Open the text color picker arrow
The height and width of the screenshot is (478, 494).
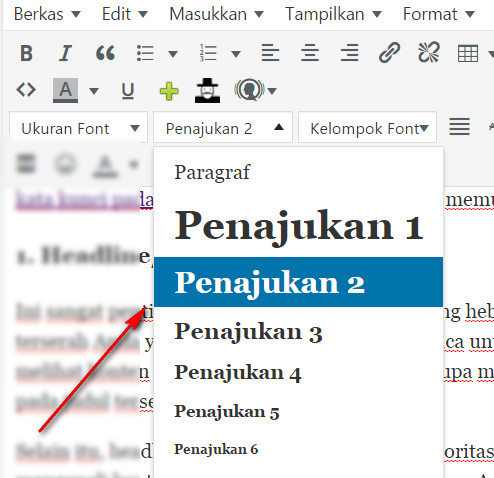[94, 91]
